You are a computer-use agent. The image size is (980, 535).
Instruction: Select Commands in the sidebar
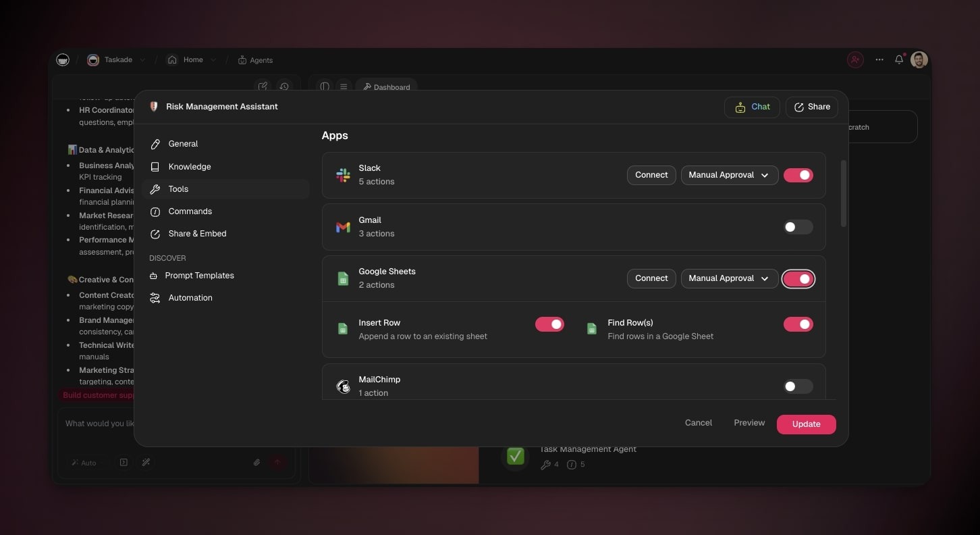(x=190, y=211)
